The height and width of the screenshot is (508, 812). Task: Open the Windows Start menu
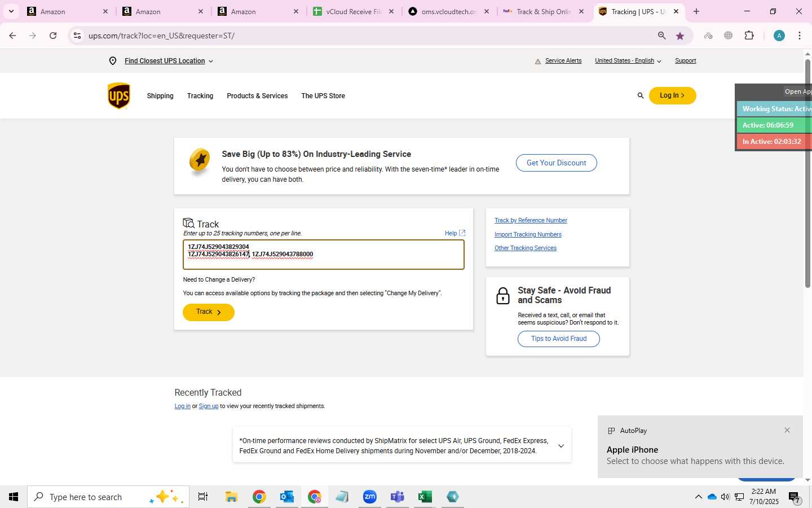click(14, 497)
